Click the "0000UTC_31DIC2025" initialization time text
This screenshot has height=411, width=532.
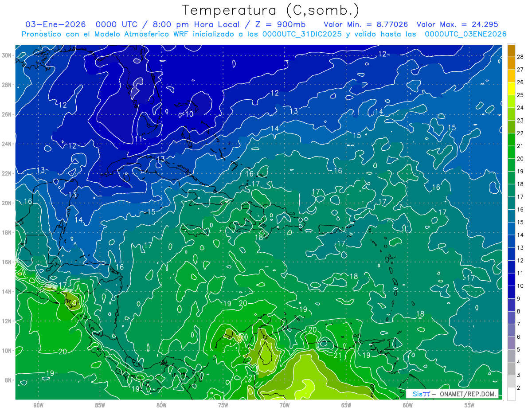302,34
